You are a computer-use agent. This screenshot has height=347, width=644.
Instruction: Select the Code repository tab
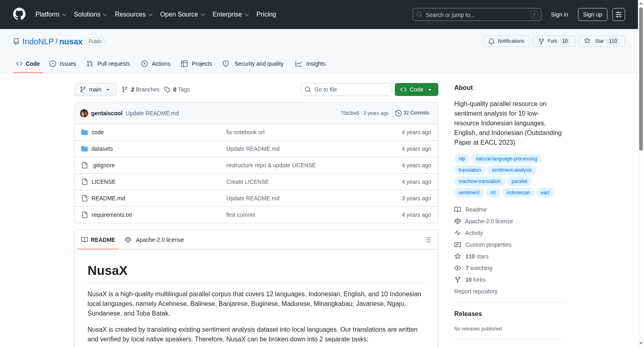[28, 64]
